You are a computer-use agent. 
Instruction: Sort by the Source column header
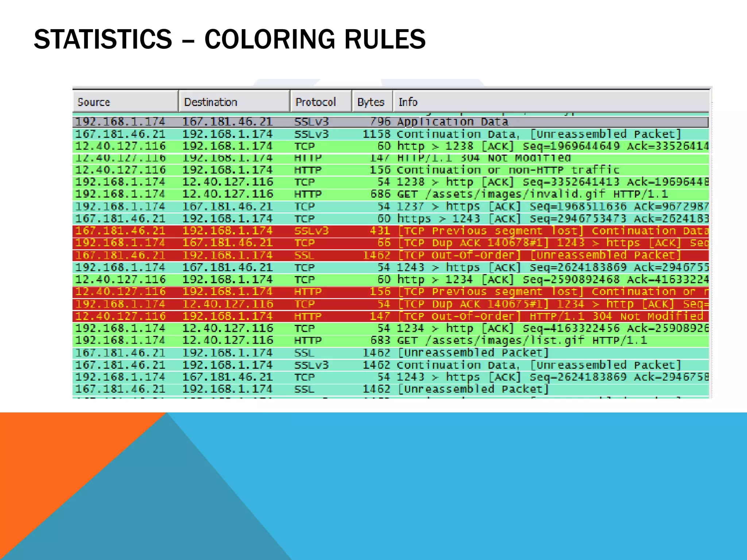point(125,102)
